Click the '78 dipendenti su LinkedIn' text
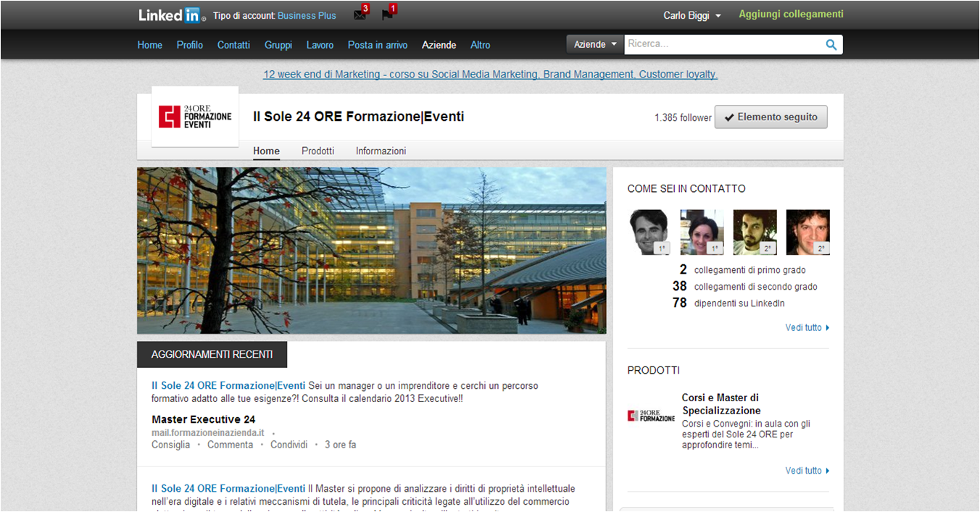 [x=728, y=303]
